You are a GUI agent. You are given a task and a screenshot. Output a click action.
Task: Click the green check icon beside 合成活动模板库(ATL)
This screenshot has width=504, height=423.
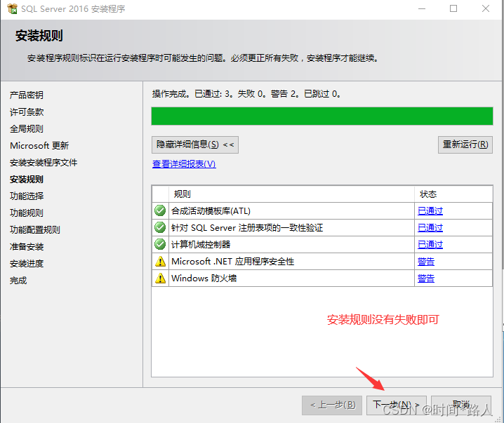click(x=160, y=210)
